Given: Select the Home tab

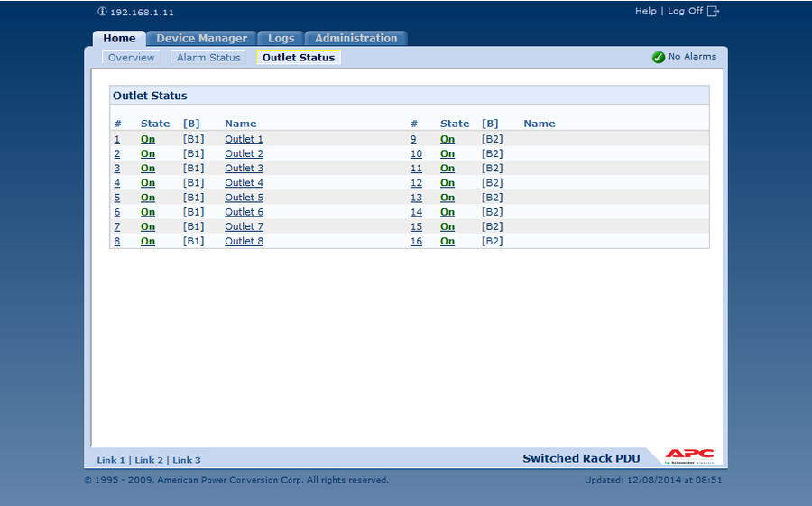Looking at the screenshot, I should tap(119, 38).
